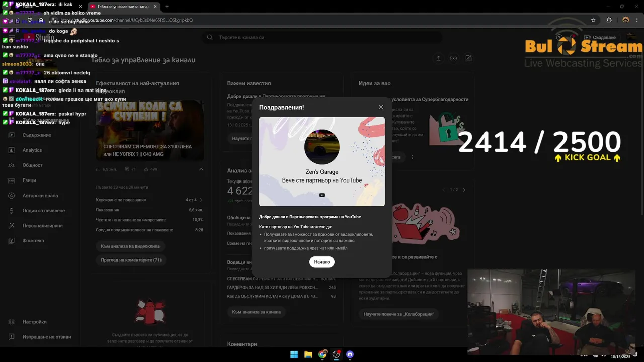Reload the page in the browser
The image size is (644, 362).
[29, 20]
